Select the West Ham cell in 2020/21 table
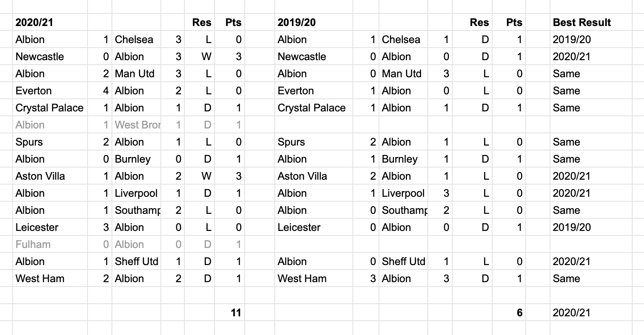This screenshot has width=644, height=335. (x=50, y=278)
